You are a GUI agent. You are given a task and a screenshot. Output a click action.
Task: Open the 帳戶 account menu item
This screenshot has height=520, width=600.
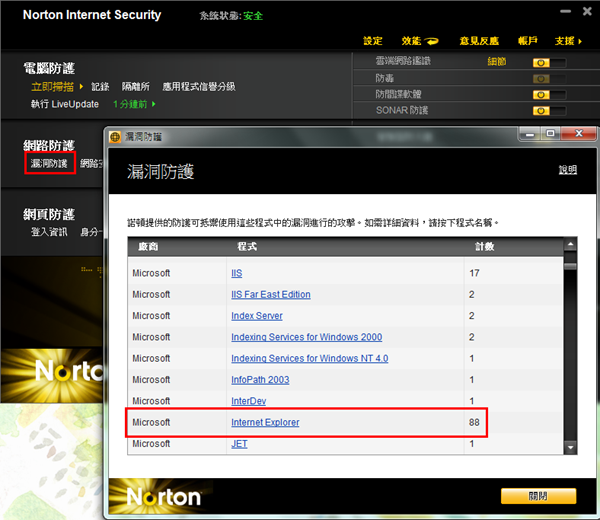pos(528,41)
